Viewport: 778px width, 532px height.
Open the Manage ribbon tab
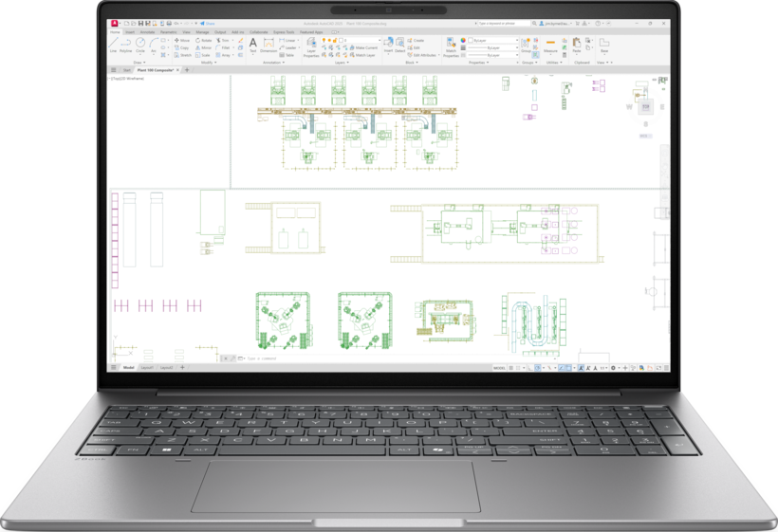pyautogui.click(x=202, y=32)
